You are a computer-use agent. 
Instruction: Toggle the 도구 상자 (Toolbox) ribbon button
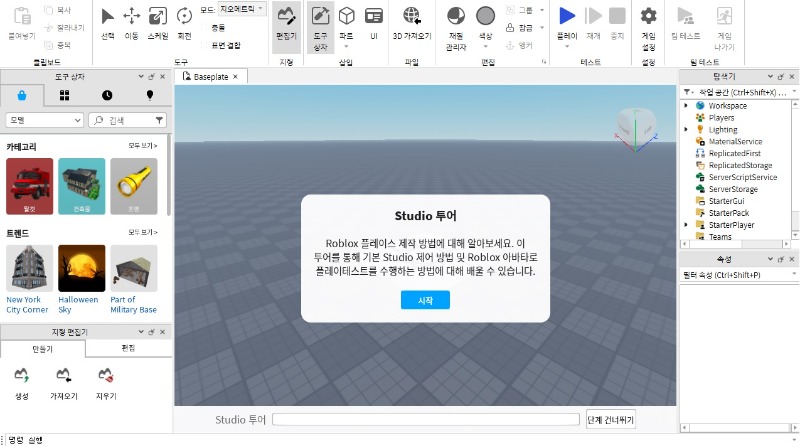(320, 27)
